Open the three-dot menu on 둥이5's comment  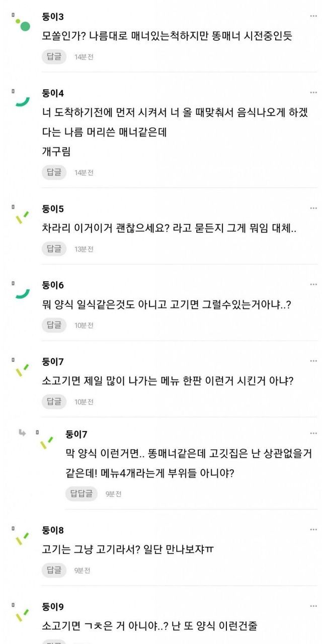313,208
